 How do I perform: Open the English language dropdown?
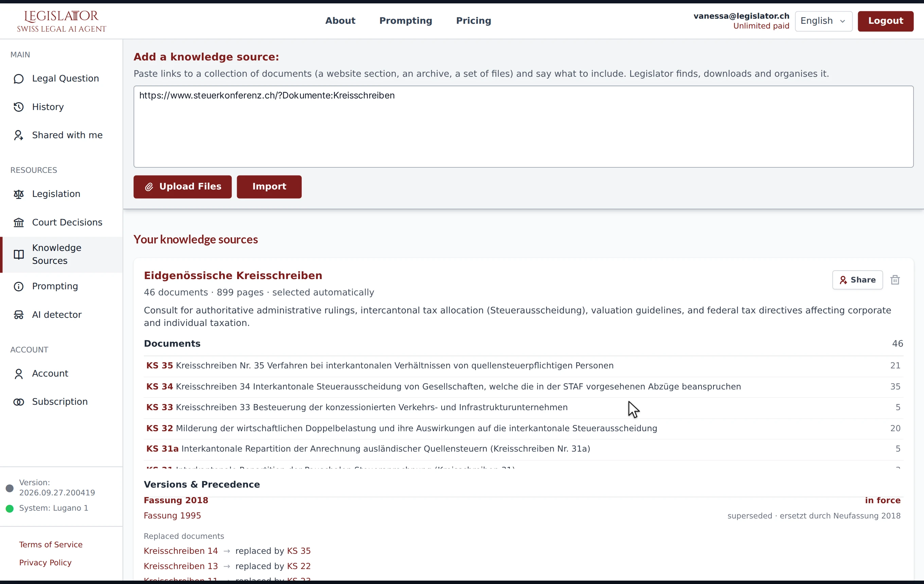[823, 21]
